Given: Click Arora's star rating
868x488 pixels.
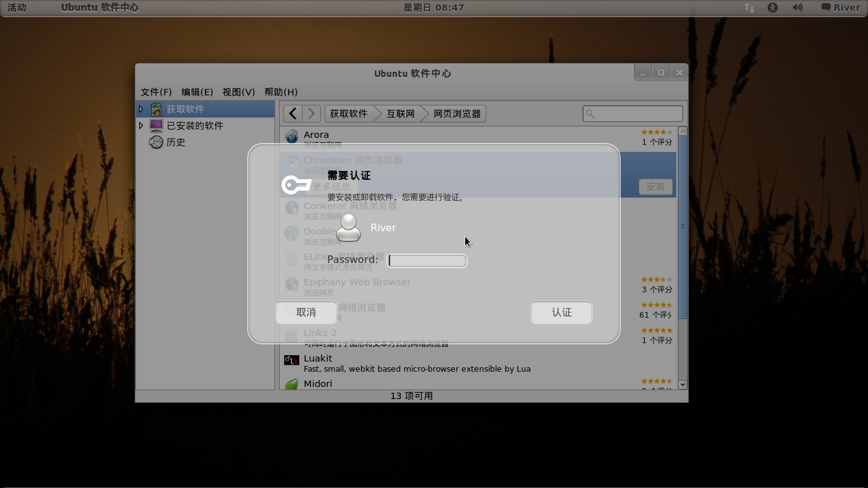Looking at the screenshot, I should click(x=656, y=132).
